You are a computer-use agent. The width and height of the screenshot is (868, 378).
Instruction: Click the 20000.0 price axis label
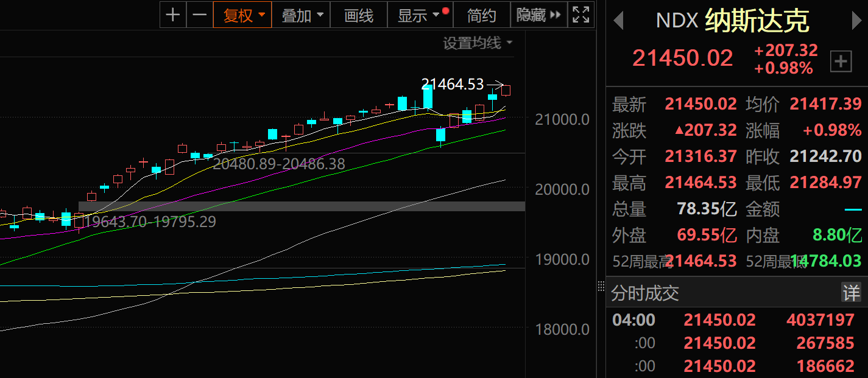tap(562, 189)
